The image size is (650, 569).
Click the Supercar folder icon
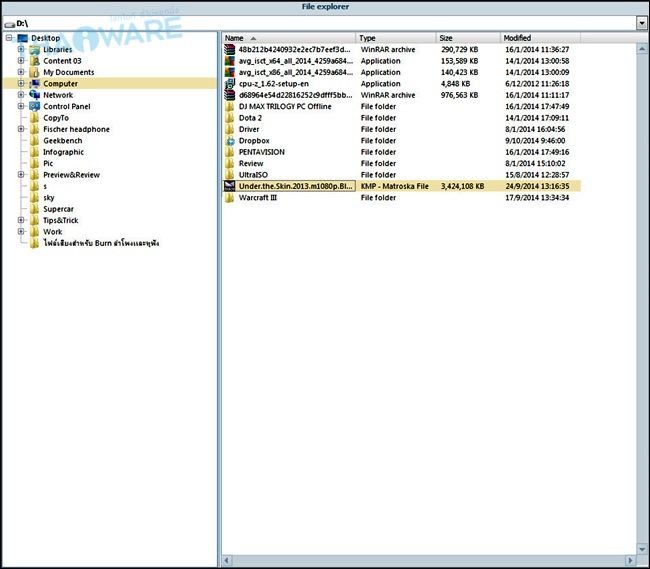click(x=35, y=209)
